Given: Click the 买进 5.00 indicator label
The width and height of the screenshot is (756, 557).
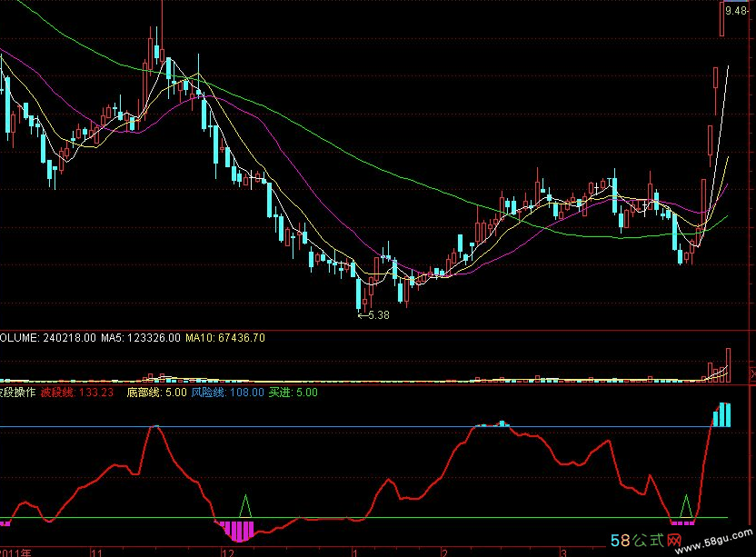Looking at the screenshot, I should click(x=293, y=393).
